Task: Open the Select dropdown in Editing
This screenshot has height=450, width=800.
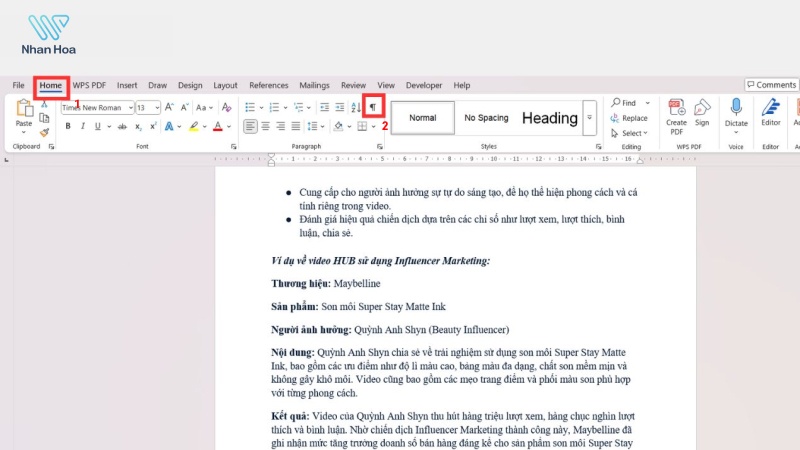Action: point(629,133)
